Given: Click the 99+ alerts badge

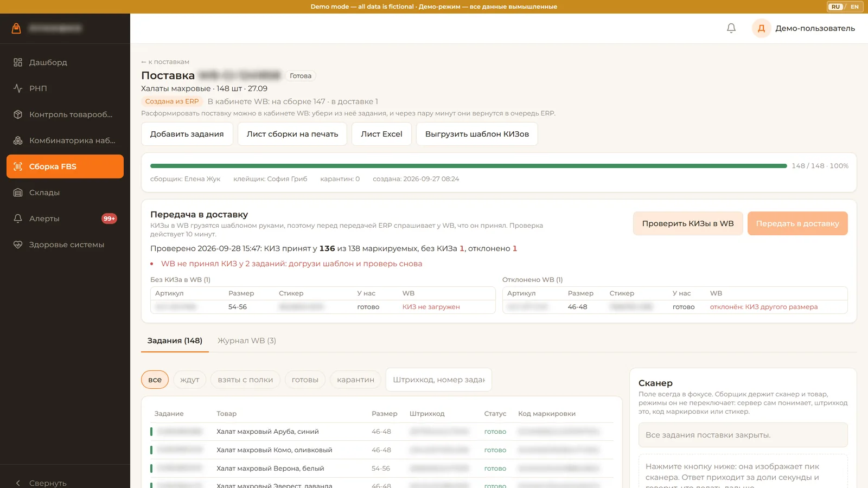Looking at the screenshot, I should coord(109,219).
